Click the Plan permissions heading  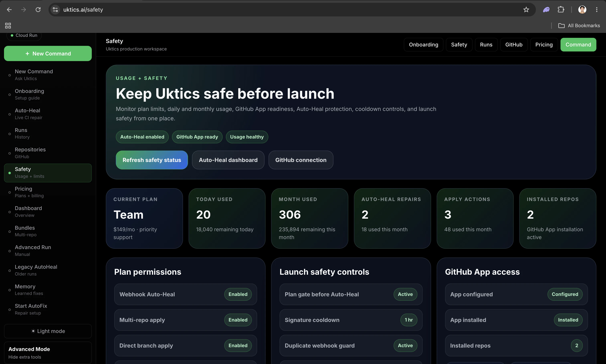pos(147,272)
